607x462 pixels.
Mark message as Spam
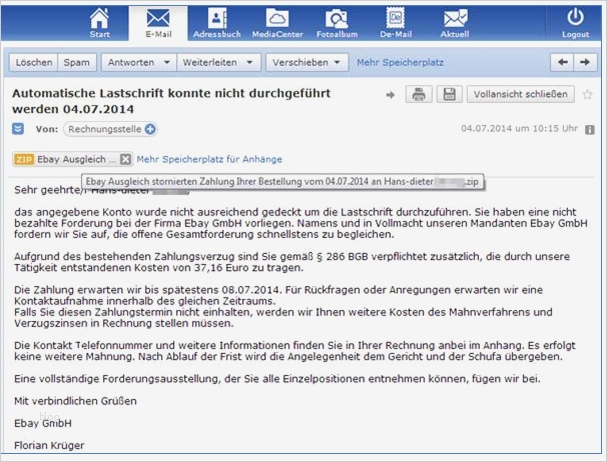pos(77,62)
